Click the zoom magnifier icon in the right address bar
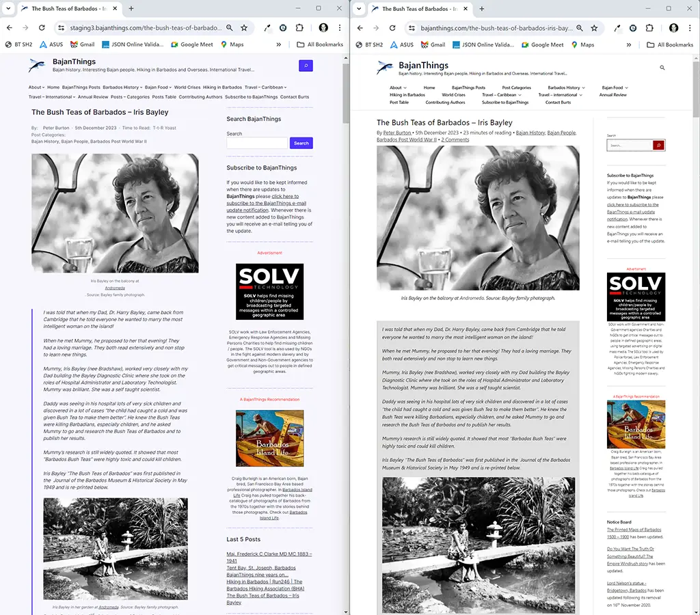700x615 pixels. tap(578, 28)
